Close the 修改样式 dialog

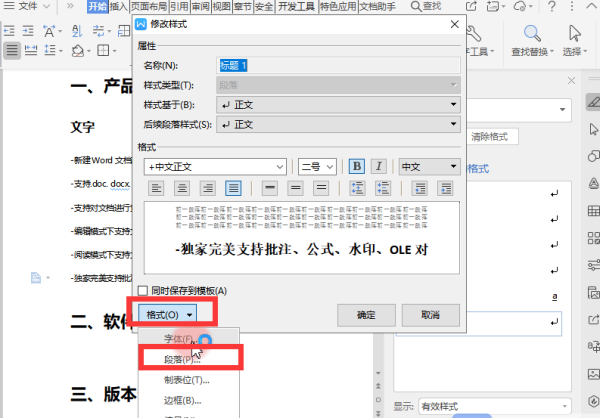tap(455, 24)
